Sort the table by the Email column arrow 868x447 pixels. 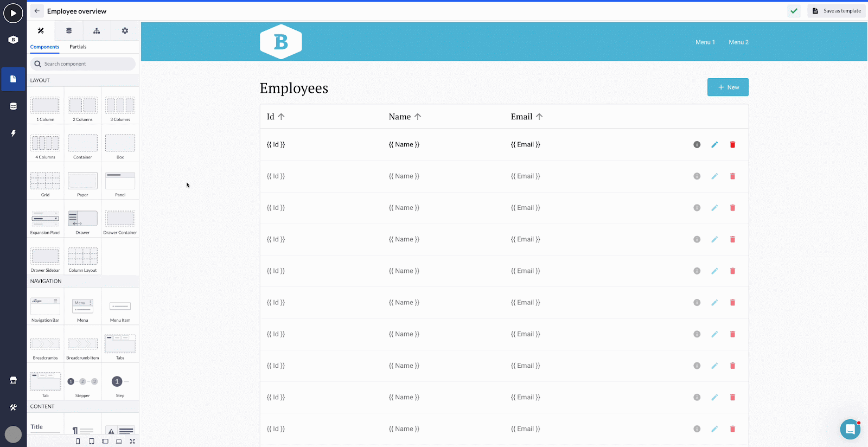[x=539, y=117]
